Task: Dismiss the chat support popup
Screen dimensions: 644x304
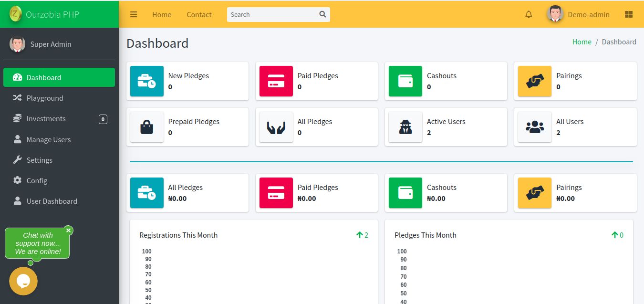Action: 68,230
